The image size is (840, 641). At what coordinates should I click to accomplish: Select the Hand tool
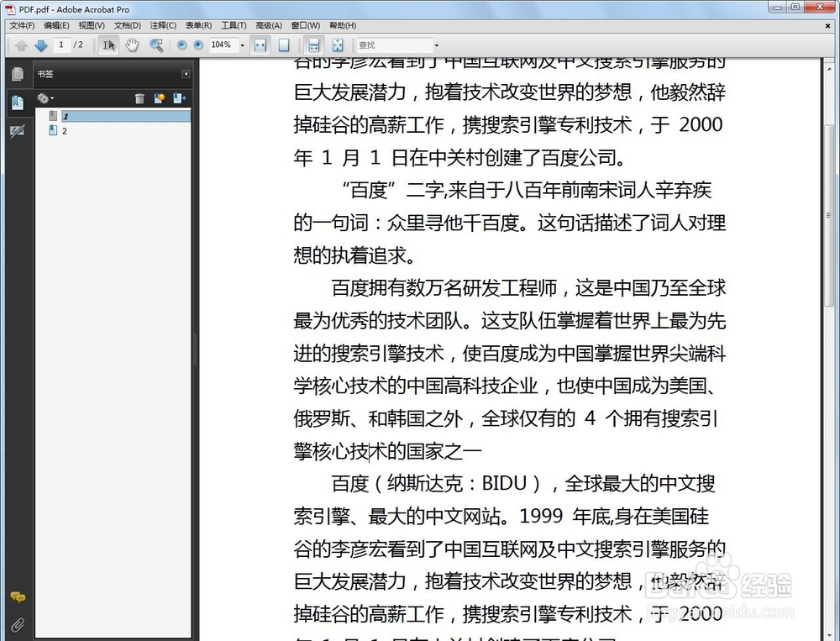(132, 45)
